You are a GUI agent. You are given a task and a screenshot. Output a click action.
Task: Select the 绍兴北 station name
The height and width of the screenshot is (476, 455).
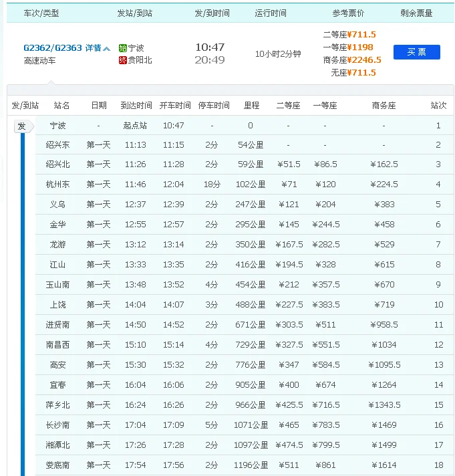point(57,164)
